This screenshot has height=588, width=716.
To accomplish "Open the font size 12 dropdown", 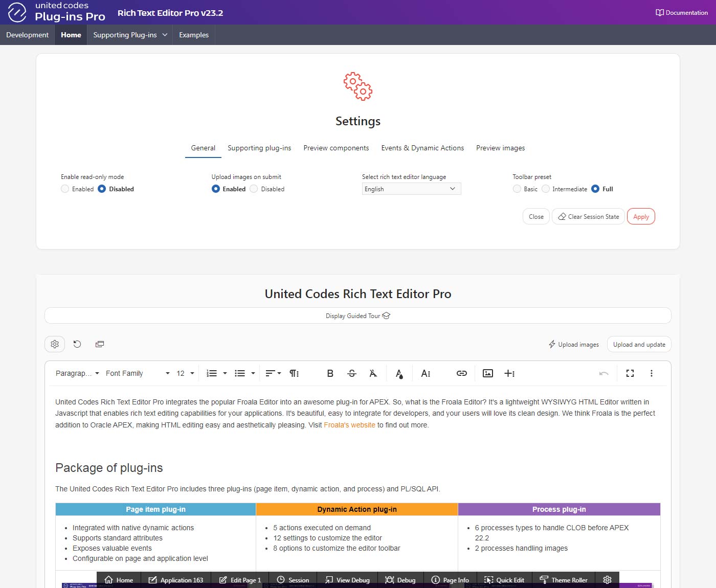I will point(185,373).
